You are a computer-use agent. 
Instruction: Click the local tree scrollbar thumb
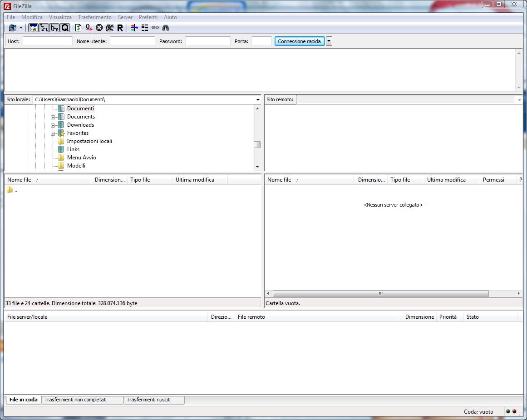click(257, 144)
